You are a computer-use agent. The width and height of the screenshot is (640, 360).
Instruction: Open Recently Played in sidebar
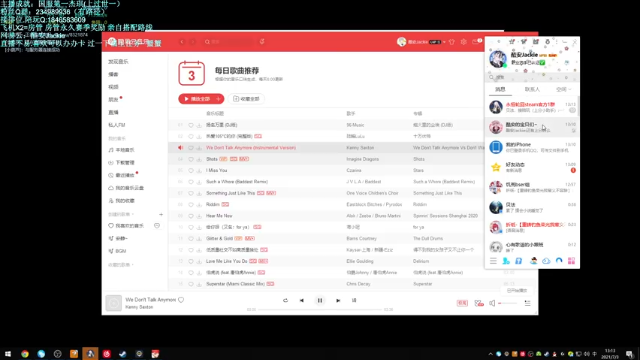pos(121,176)
